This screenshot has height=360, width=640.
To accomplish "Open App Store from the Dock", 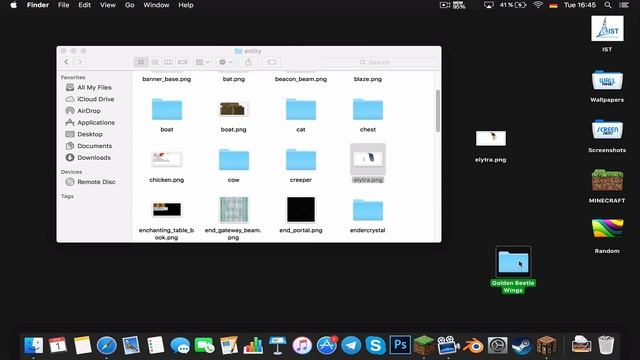I will tap(327, 345).
